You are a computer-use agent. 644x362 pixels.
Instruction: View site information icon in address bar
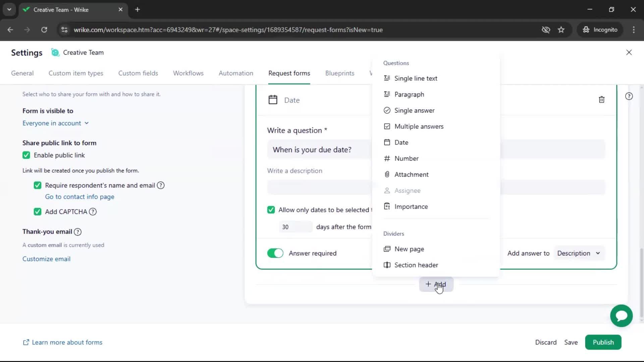[x=64, y=30]
